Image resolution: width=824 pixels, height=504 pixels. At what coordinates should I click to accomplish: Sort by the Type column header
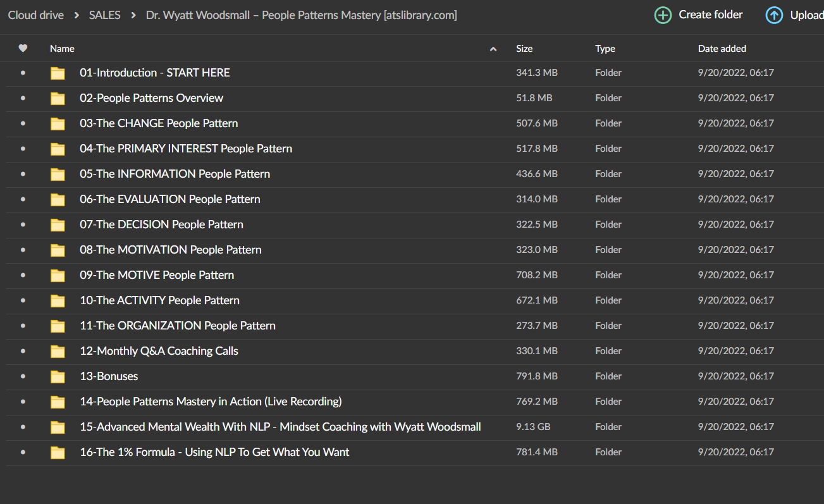605,49
